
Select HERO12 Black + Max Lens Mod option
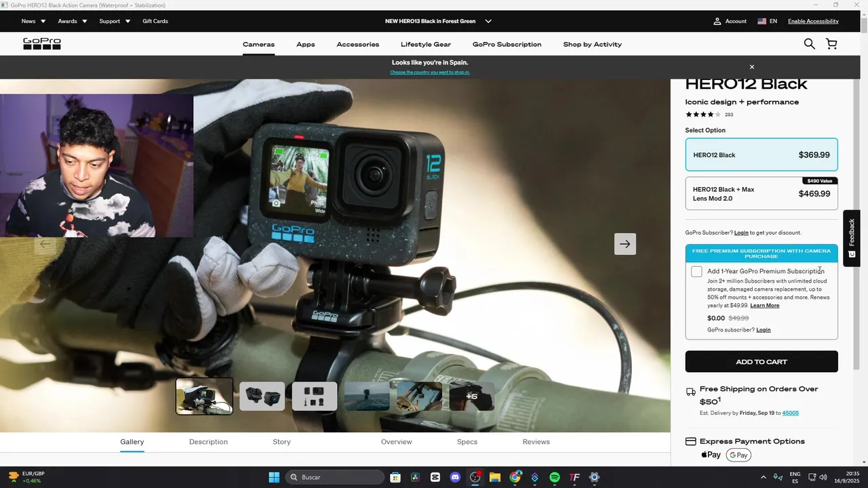click(x=762, y=194)
